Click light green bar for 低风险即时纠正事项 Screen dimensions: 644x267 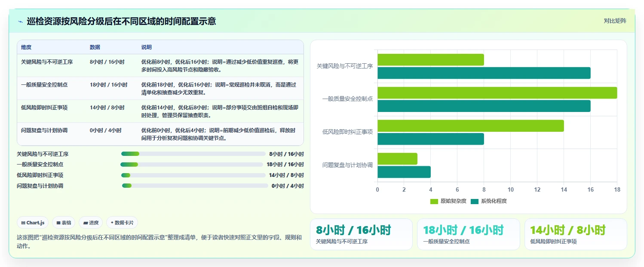471,126
